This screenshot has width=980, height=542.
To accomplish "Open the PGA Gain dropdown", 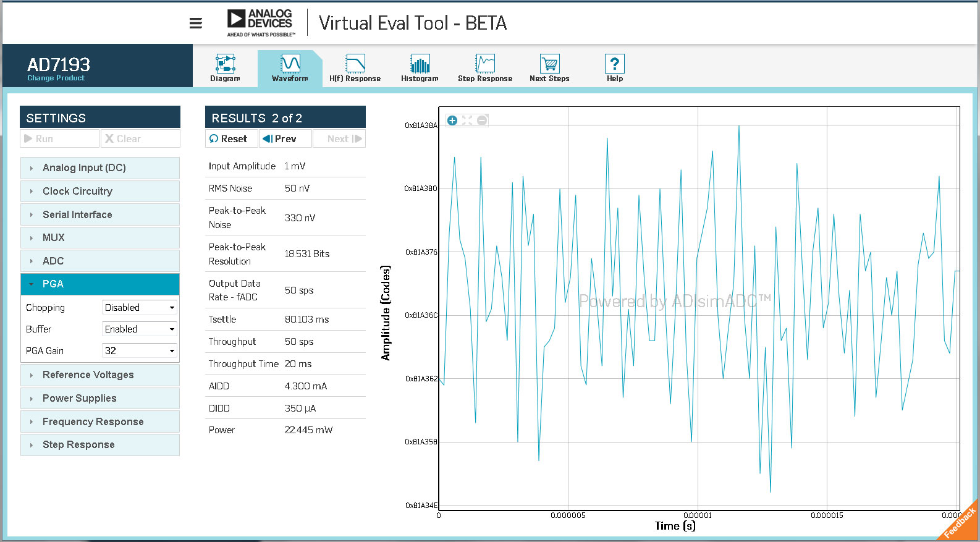I will point(140,351).
